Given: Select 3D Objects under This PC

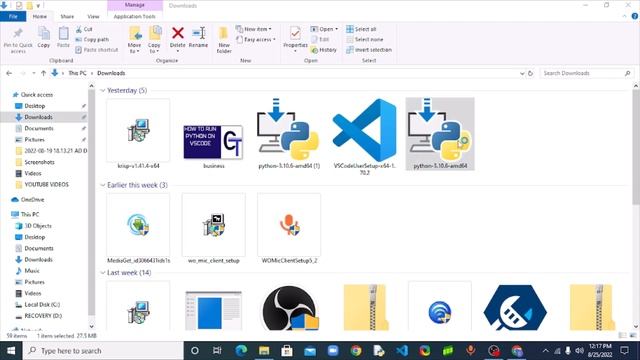Looking at the screenshot, I should (38, 226).
